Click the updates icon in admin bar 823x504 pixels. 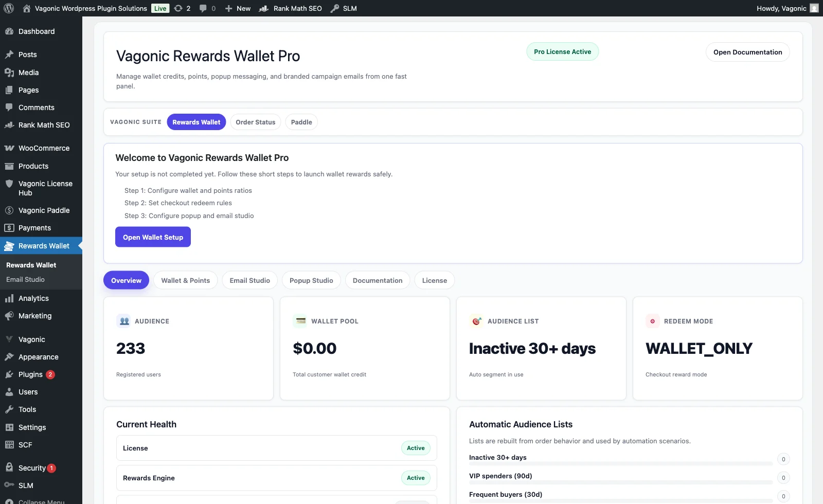coord(178,8)
